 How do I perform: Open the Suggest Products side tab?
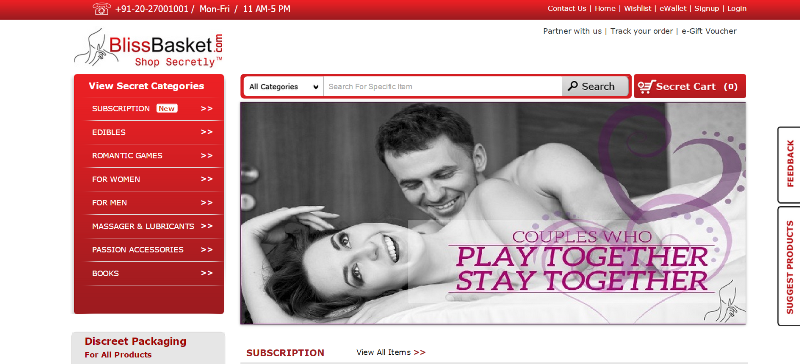pos(789,266)
